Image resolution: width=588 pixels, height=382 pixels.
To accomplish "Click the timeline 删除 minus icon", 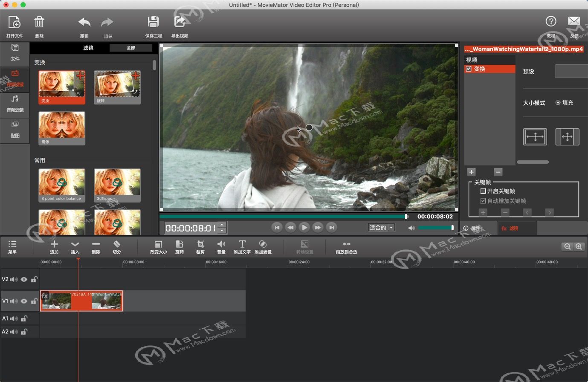I will [96, 244].
